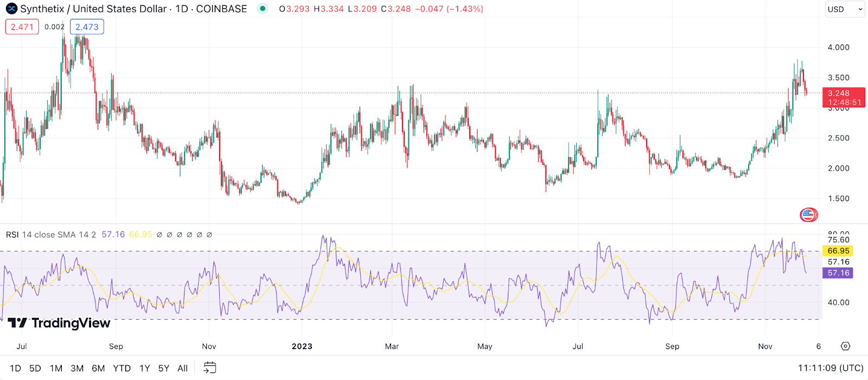The height and width of the screenshot is (380, 868).
Task: Click the red sell price 2.471
Action: [22, 27]
